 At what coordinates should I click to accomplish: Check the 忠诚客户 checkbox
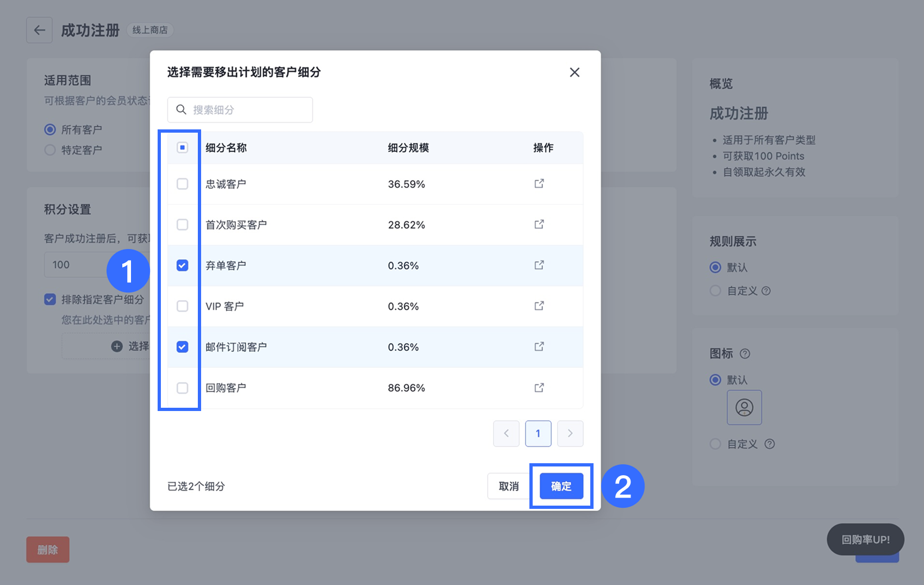pyautogui.click(x=183, y=184)
